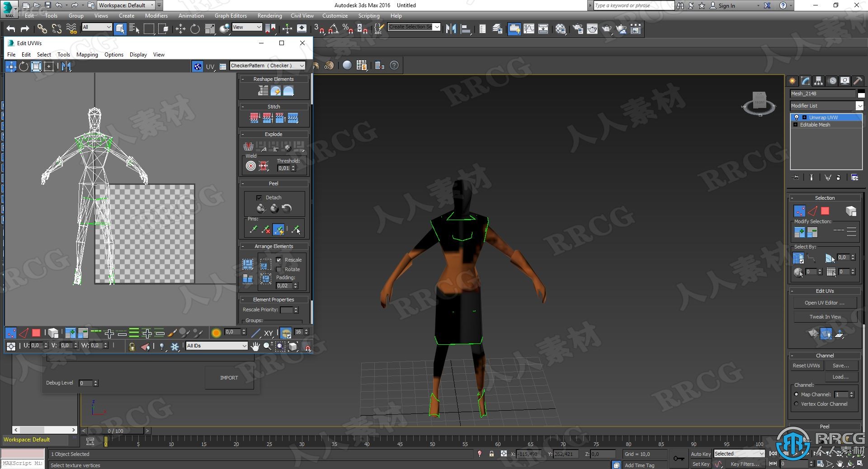
Task: Click the Threshold value field in Weld
Action: [283, 168]
